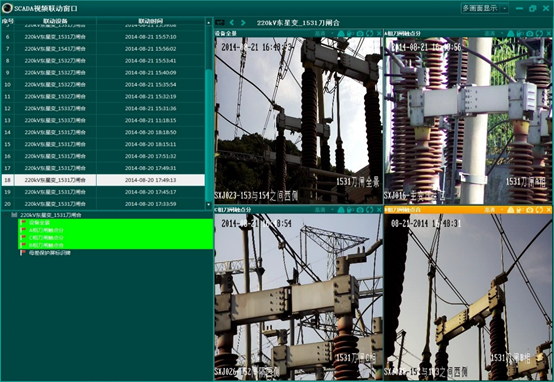
Task: Click the alarm bell icon in 设备全景 pane
Action: point(341,33)
